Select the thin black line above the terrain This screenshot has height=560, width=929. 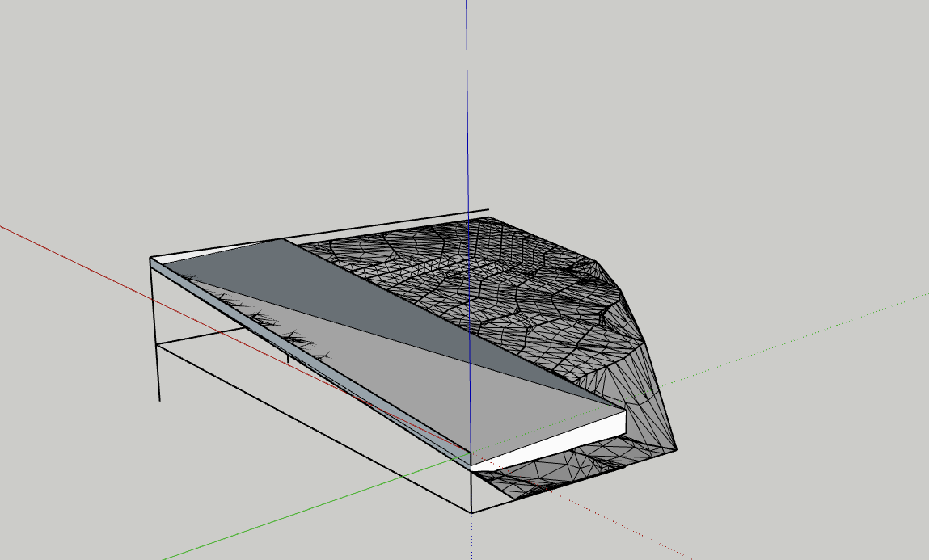click(x=388, y=225)
